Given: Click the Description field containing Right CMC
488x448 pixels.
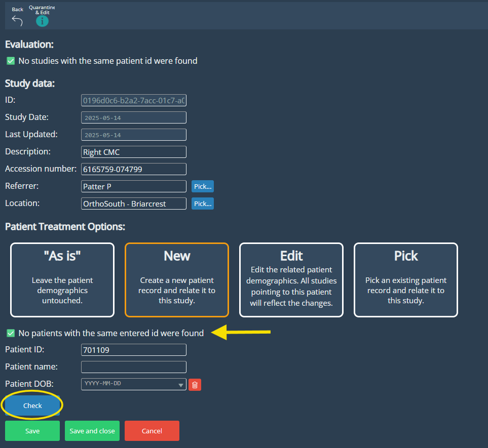Looking at the screenshot, I should click(x=134, y=152).
